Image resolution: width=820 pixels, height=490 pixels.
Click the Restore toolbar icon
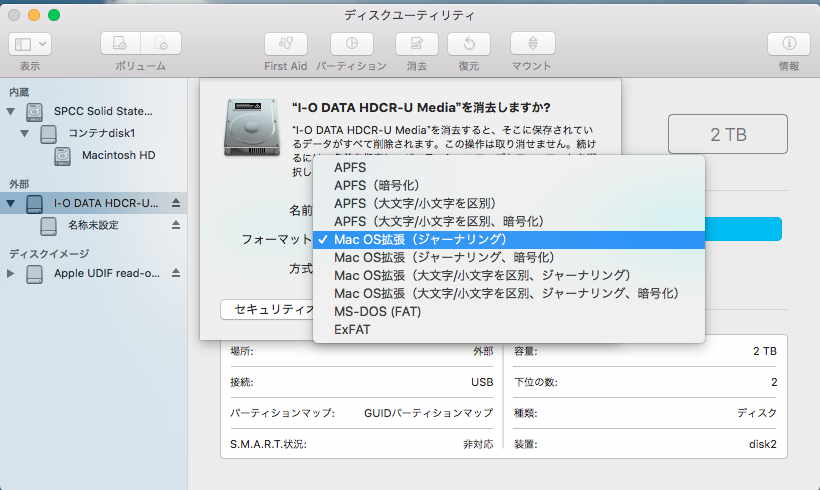[x=469, y=43]
